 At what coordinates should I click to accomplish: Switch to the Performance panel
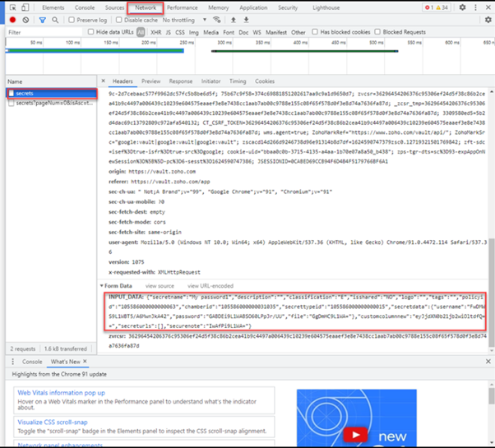click(x=183, y=7)
